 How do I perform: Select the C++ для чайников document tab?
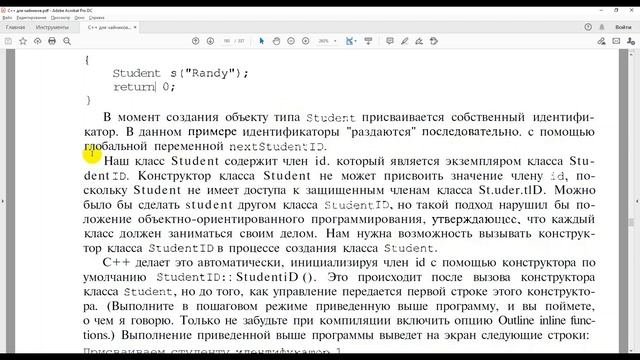coord(109,27)
